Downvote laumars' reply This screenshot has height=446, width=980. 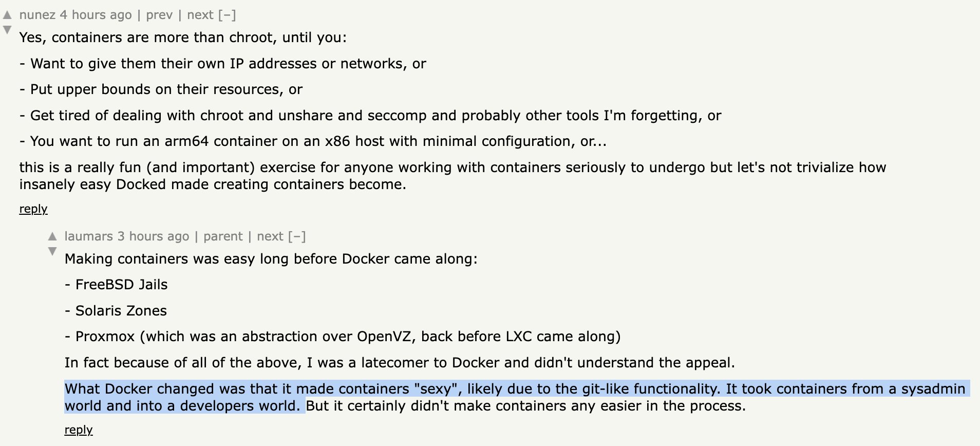tap(52, 251)
